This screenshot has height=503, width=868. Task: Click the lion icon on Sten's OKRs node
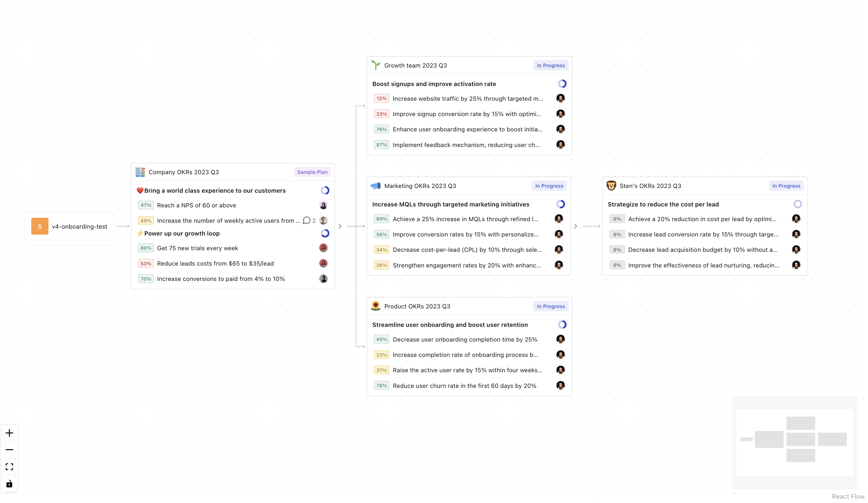pyautogui.click(x=611, y=186)
